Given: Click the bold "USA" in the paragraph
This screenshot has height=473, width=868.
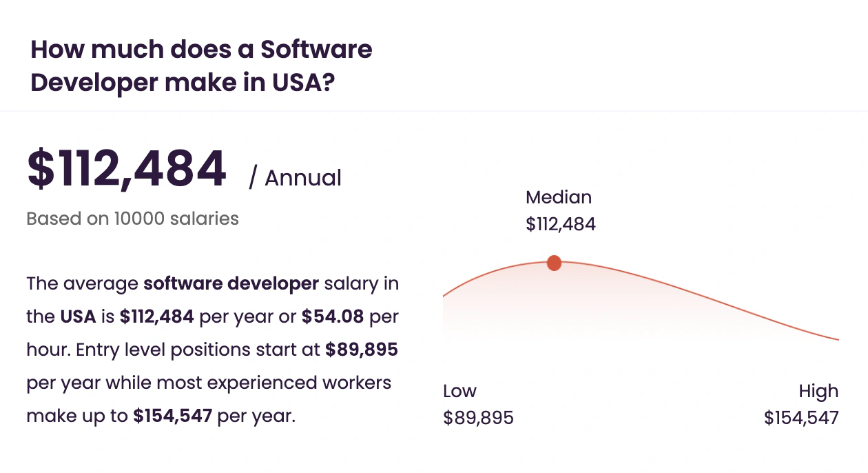Looking at the screenshot, I should (x=77, y=316).
